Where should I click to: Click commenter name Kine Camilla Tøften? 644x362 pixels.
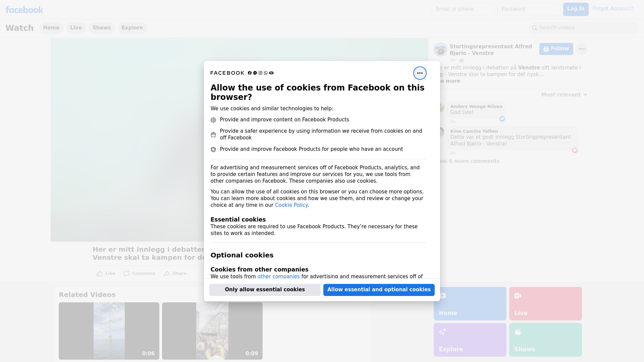coord(474,131)
